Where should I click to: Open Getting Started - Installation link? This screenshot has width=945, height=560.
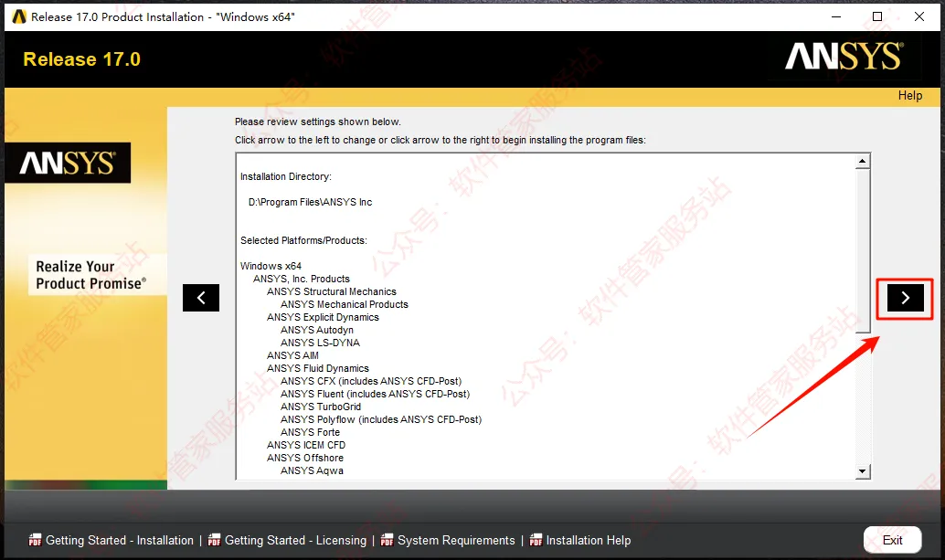tap(120, 540)
